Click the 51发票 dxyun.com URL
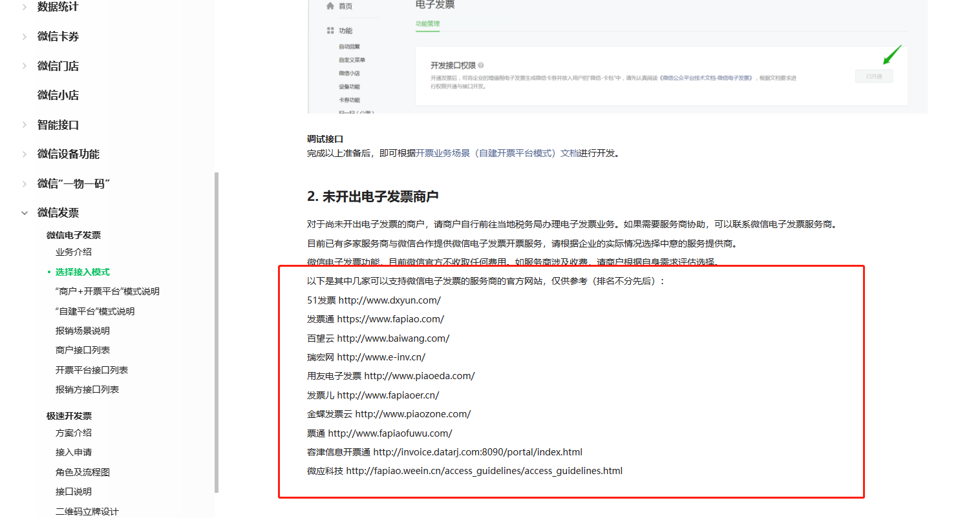 (390, 300)
